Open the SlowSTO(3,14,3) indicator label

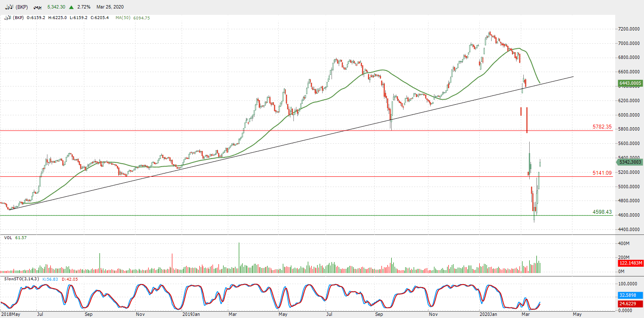[x=22, y=279]
